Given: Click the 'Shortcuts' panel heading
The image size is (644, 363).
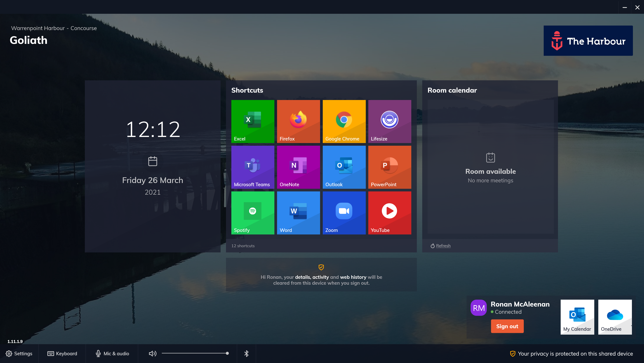Looking at the screenshot, I should [247, 90].
